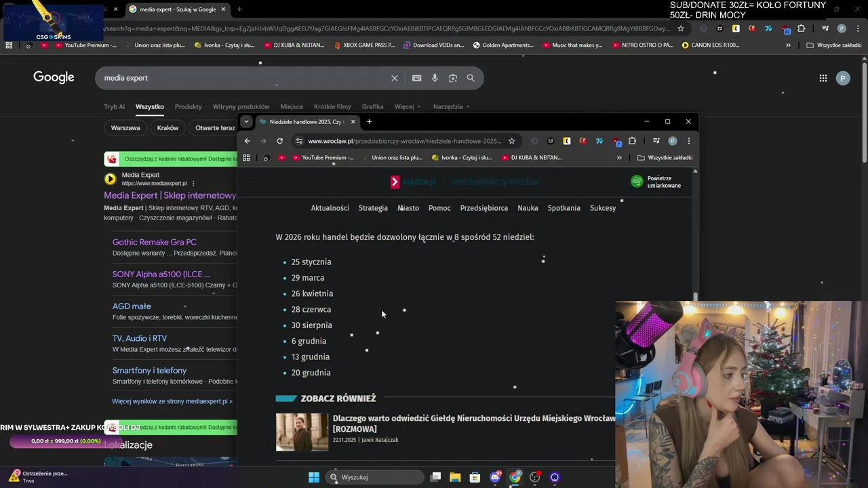Switch to Krótkie filmy tab
Viewport: 868px width, 488px height.
pyautogui.click(x=332, y=106)
